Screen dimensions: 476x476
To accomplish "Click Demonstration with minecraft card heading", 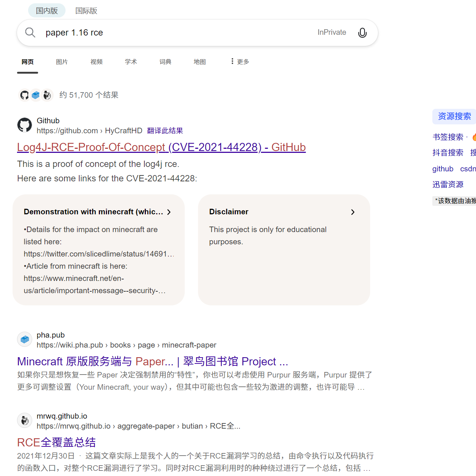I will [93, 212].
